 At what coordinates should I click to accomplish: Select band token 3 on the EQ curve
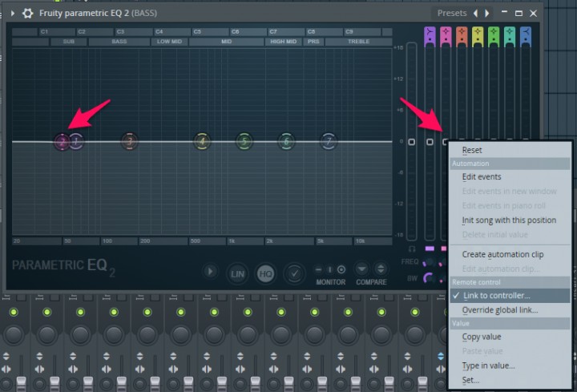pos(129,141)
